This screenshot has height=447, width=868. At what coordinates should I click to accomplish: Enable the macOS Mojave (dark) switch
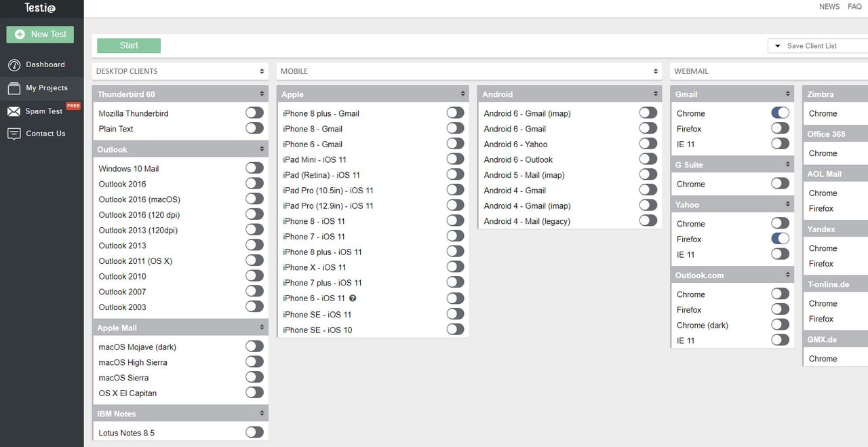(254, 347)
